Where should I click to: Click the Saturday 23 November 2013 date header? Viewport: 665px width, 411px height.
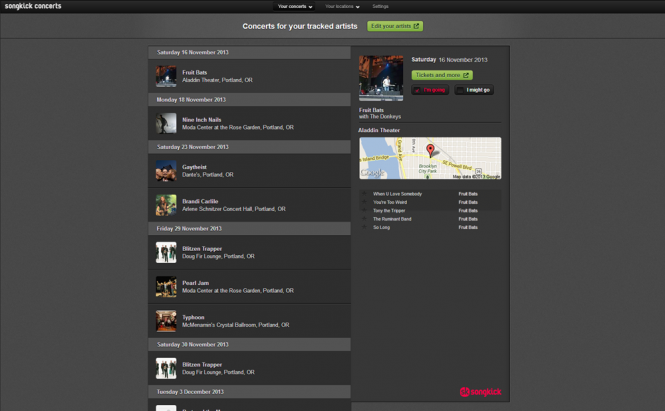tap(249, 147)
